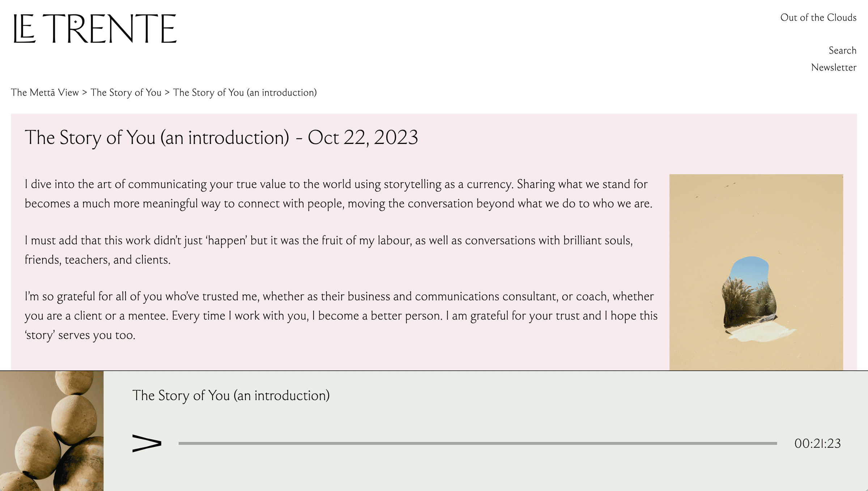Click the Le Trente logo
The width and height of the screenshot is (868, 491).
[95, 29]
